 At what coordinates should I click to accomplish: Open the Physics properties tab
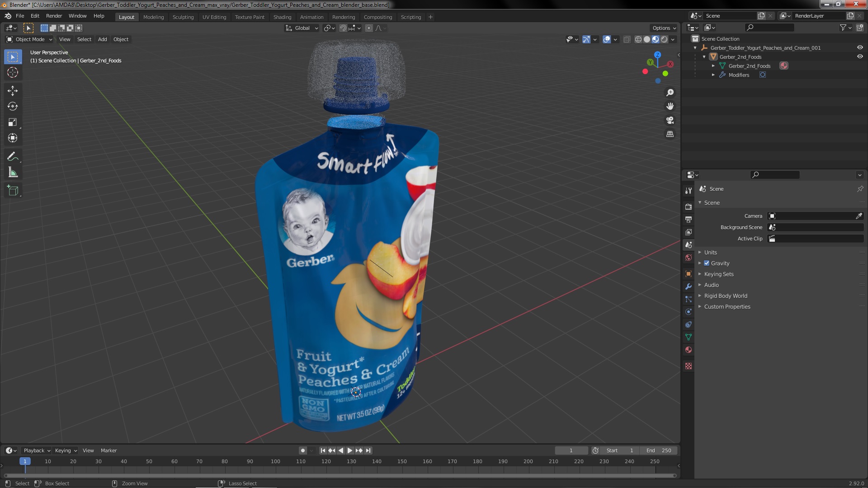(689, 312)
